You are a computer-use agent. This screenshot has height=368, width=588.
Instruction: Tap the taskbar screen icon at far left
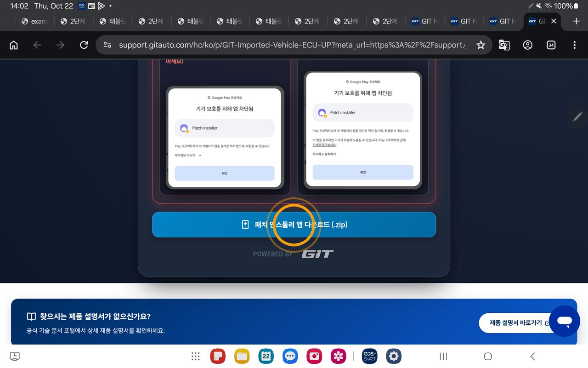[15, 356]
